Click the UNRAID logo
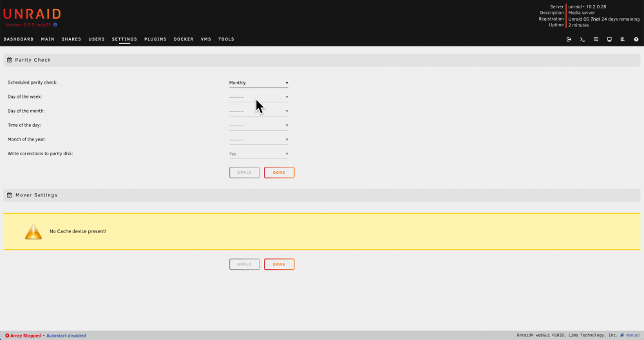The width and height of the screenshot is (644, 340). click(x=32, y=14)
